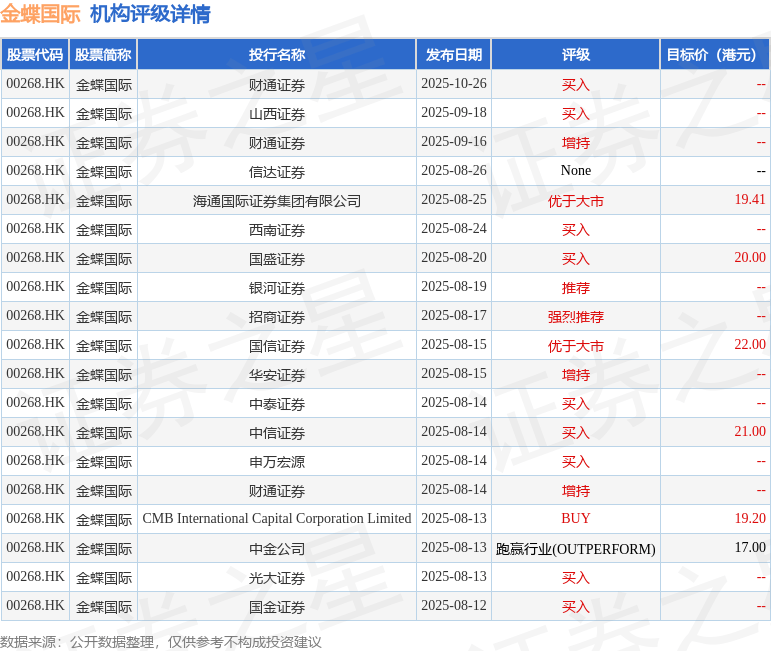This screenshot has height=651, width=771.
Task: Click the 买入 rating for 西南证券
Action: coord(576,230)
